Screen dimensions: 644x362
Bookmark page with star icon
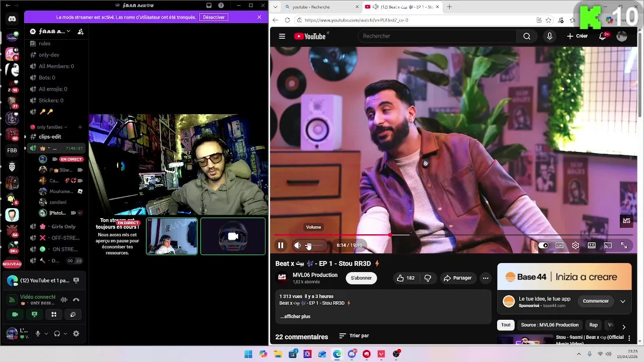pyautogui.click(x=548, y=20)
